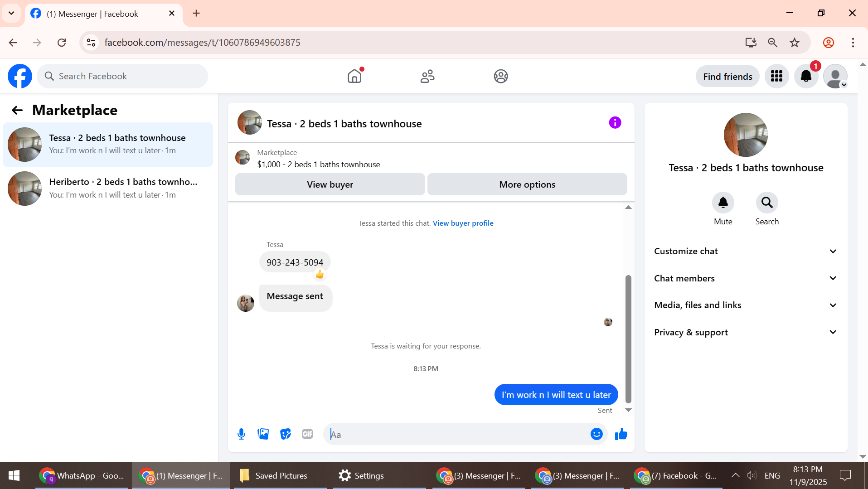The width and height of the screenshot is (868, 489).
Task: Open Tessa's townhouse thumbnail in right panel
Action: click(746, 135)
